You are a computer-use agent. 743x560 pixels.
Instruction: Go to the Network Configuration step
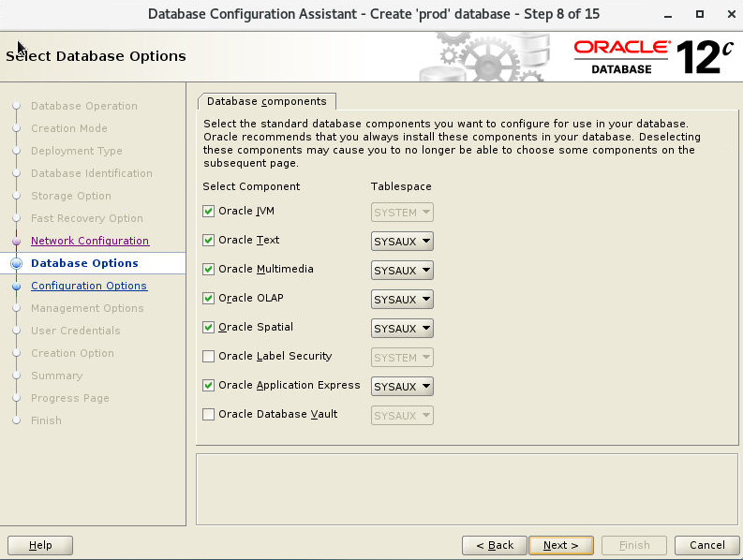point(90,241)
